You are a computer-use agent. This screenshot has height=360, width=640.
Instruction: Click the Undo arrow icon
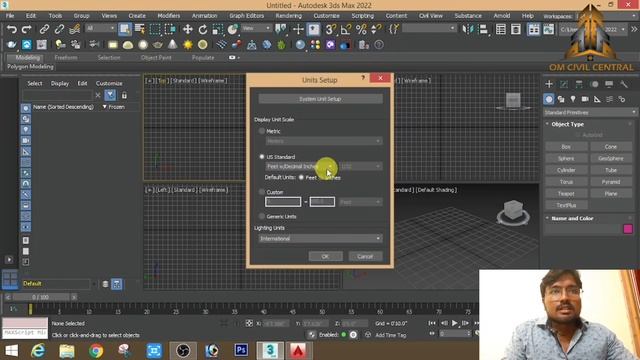12,29
